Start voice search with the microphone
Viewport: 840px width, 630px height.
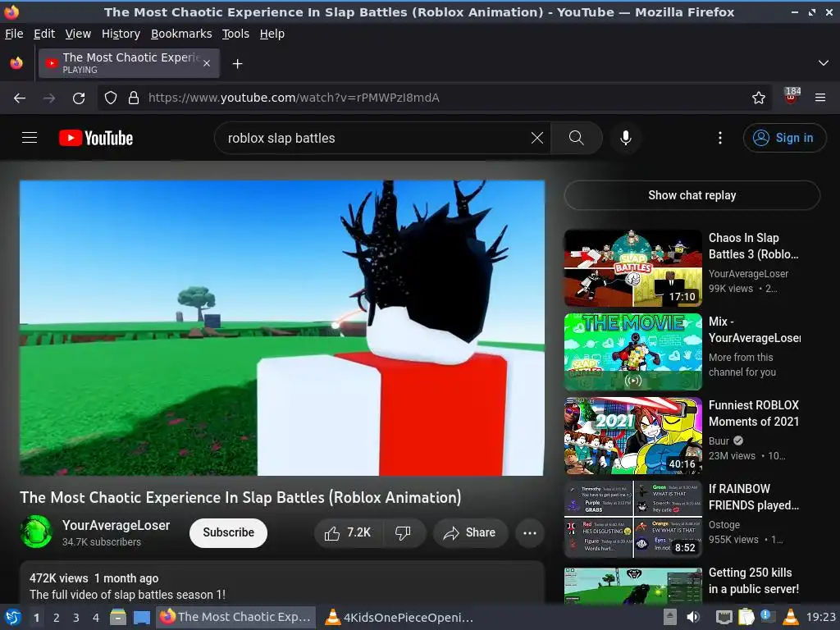(x=625, y=138)
